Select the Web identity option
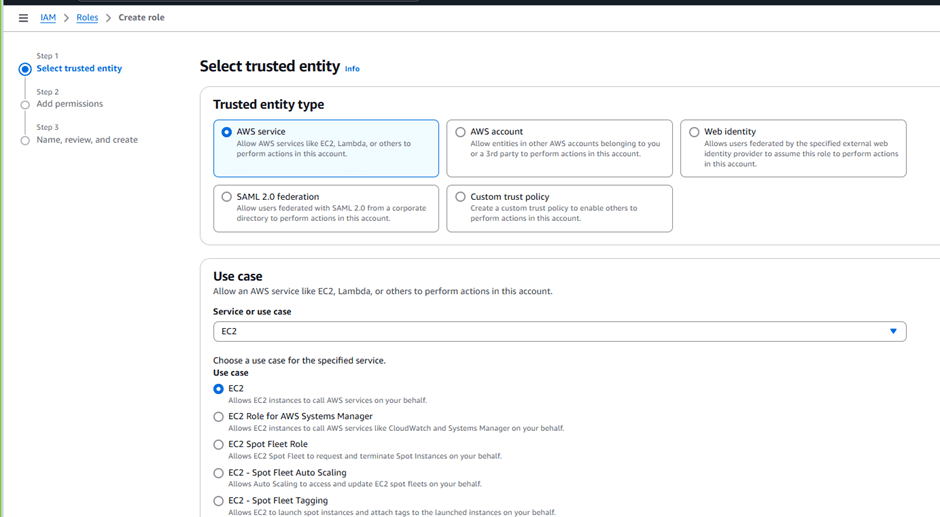The image size is (940, 517). point(694,132)
